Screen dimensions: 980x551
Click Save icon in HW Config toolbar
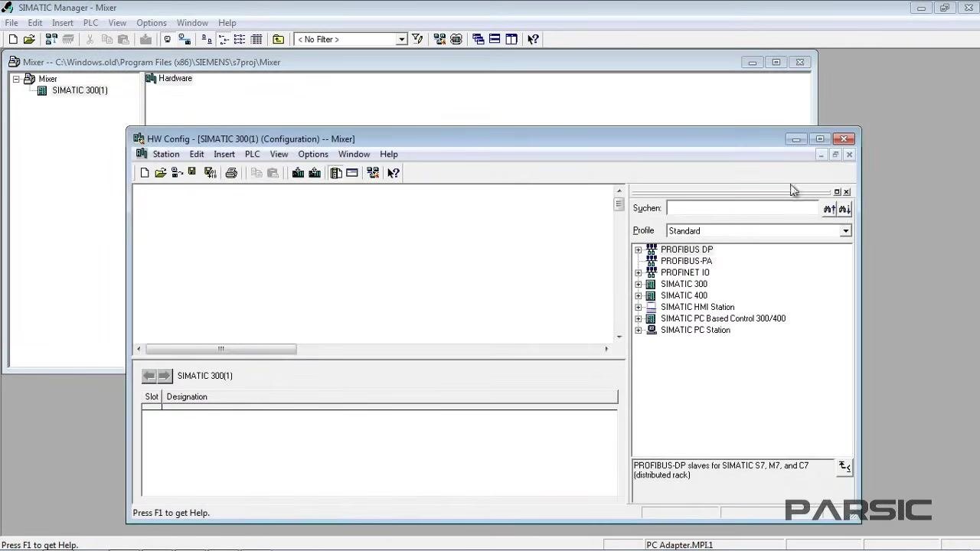[192, 173]
